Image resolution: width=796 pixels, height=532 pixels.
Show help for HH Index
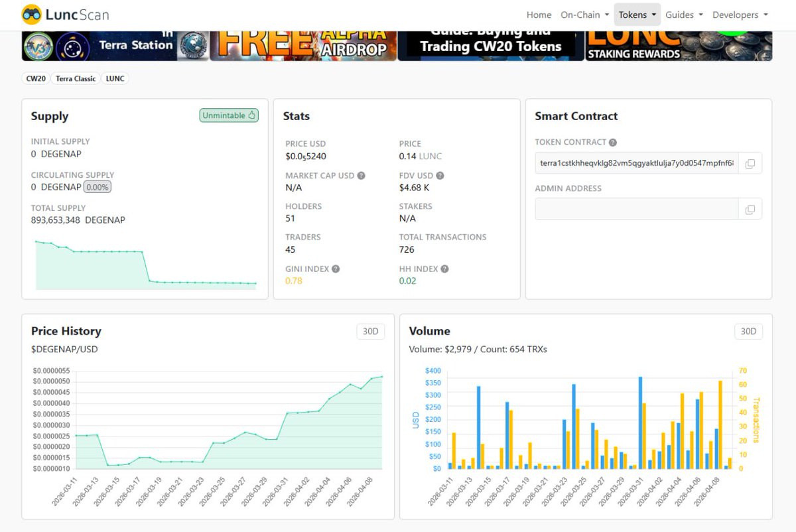(444, 269)
